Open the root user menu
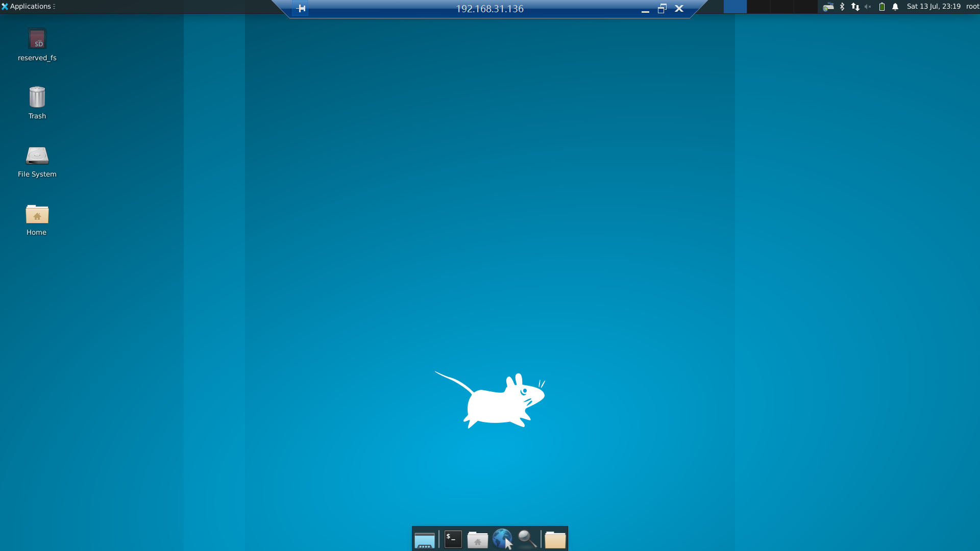The height and width of the screenshot is (551, 980). coord(972,7)
